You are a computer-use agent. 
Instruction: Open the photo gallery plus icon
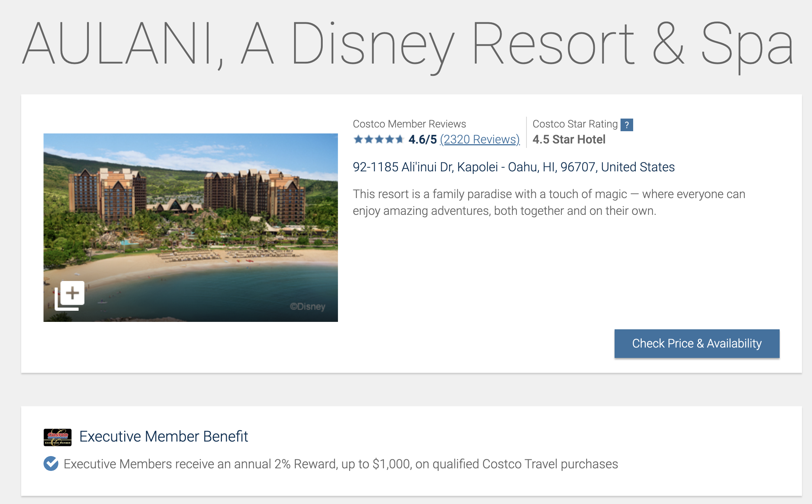(x=70, y=295)
